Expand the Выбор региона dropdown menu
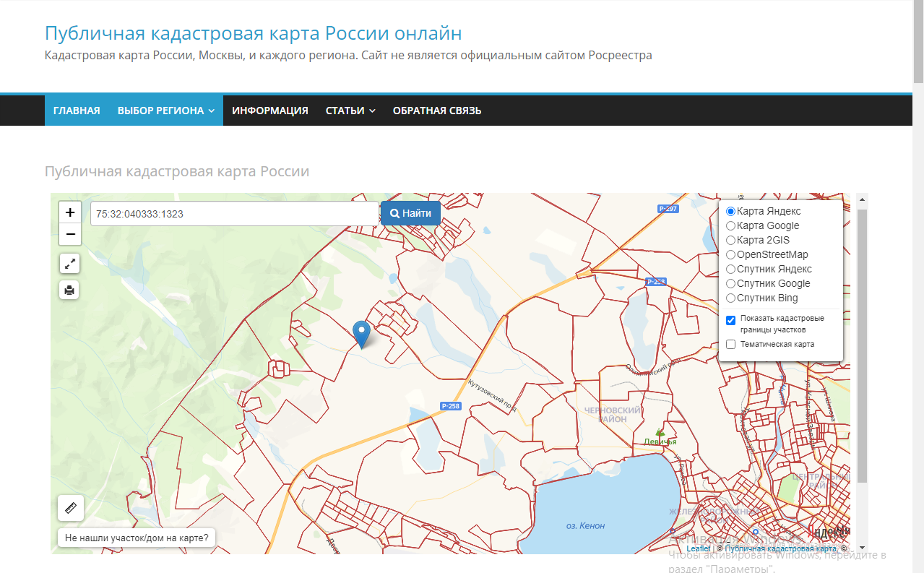Screen dimensions: 924x573 click(165, 111)
